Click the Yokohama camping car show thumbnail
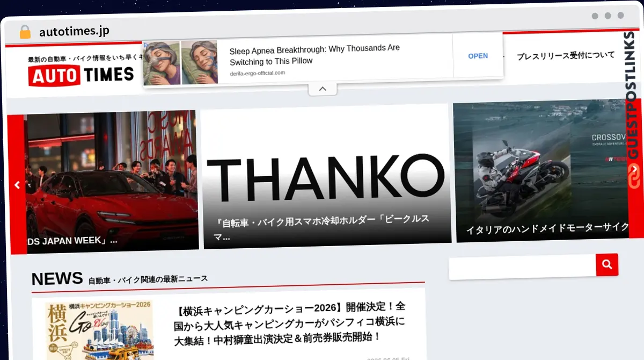Viewport: 644px width, 360px height. click(x=100, y=330)
